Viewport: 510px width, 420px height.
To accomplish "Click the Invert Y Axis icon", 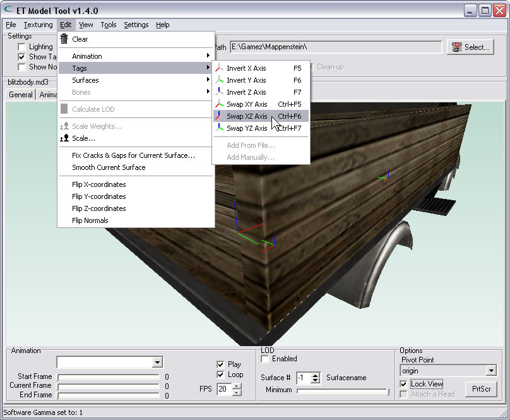I will (x=219, y=80).
